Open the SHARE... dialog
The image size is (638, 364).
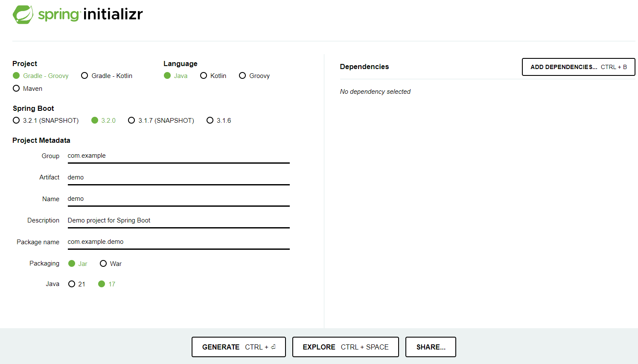click(431, 347)
